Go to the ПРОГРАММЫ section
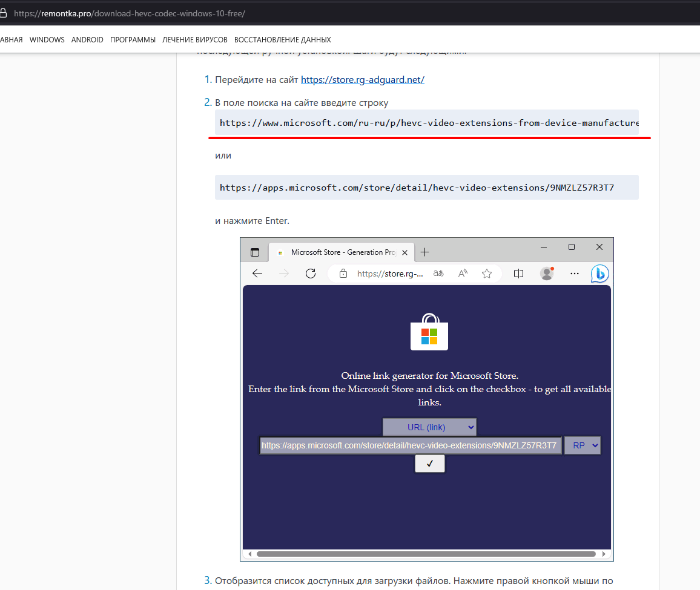This screenshot has height=590, width=700. click(133, 40)
